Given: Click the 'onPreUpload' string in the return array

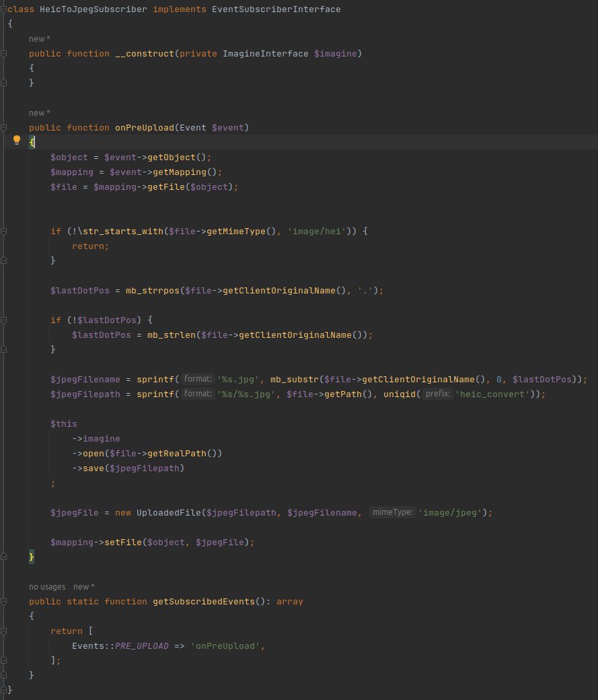Looking at the screenshot, I should (225, 646).
